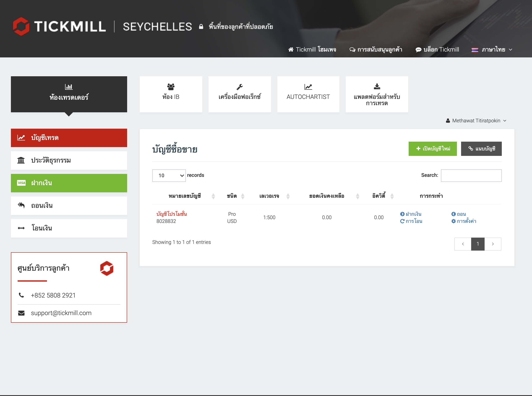
Task: Click the email envelope icon in support box
Action: [x=21, y=313]
